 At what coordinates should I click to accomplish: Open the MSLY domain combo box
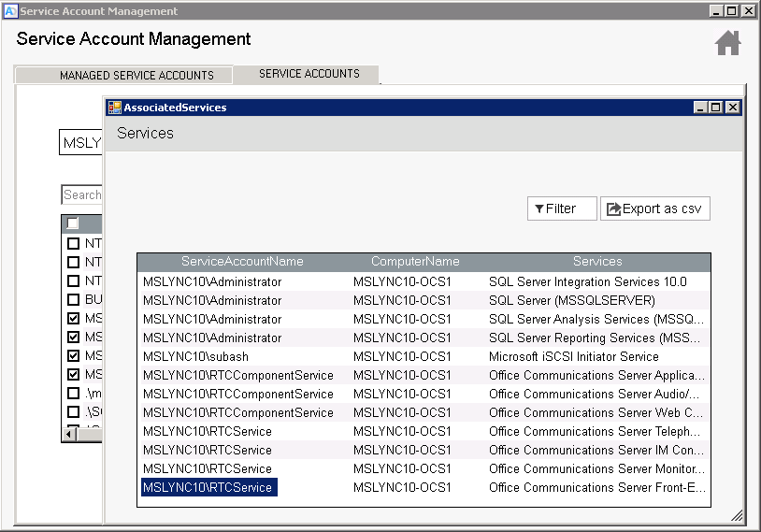81,143
